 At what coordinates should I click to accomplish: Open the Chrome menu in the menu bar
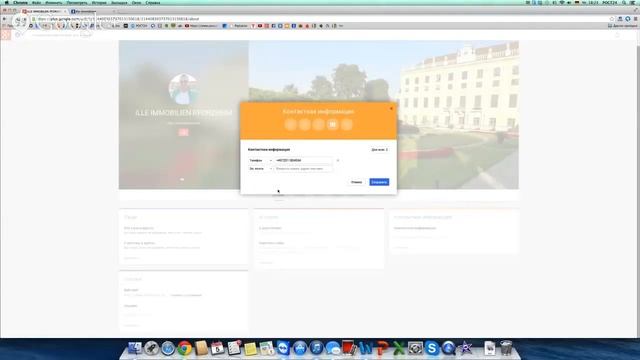pyautogui.click(x=20, y=2)
